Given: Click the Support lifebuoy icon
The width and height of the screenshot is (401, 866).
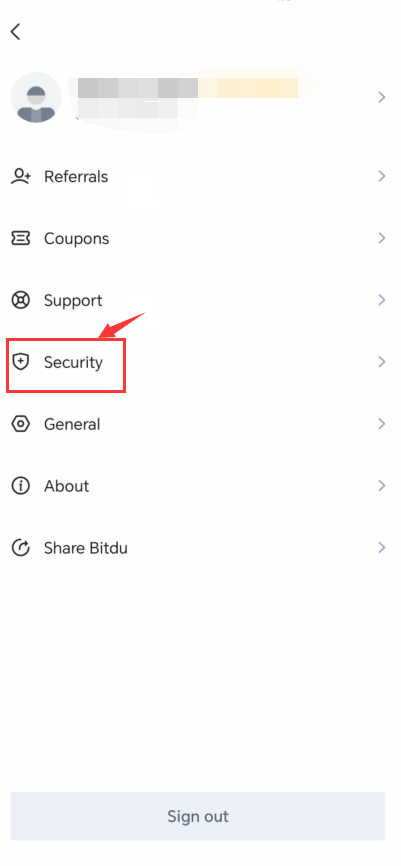Looking at the screenshot, I should (x=20, y=300).
